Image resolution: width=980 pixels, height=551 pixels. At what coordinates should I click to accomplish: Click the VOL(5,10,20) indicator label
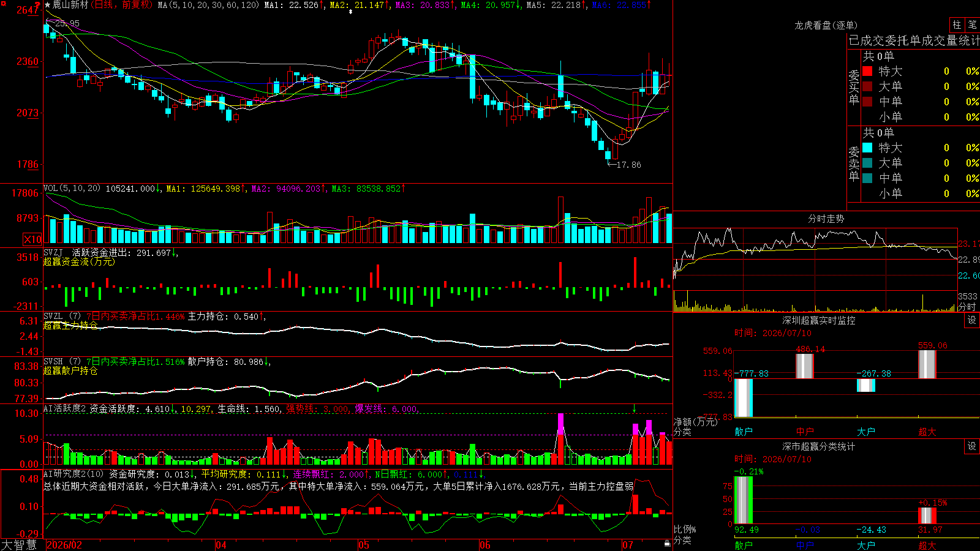72,188
